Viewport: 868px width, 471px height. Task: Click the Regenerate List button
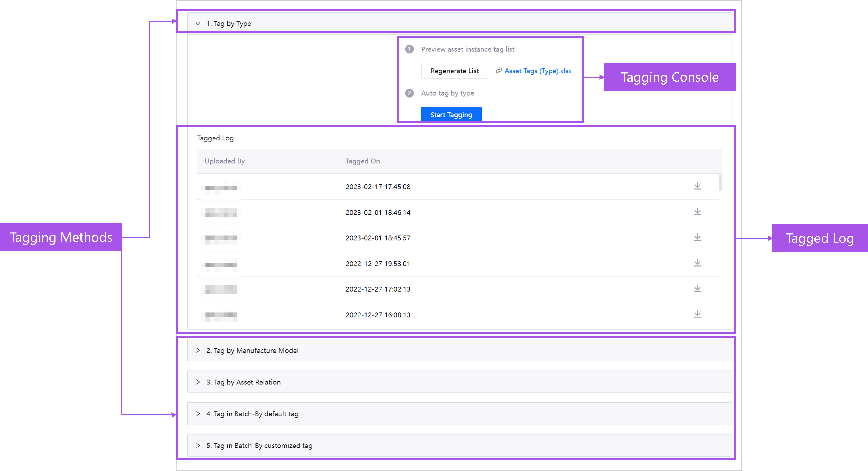coord(455,71)
